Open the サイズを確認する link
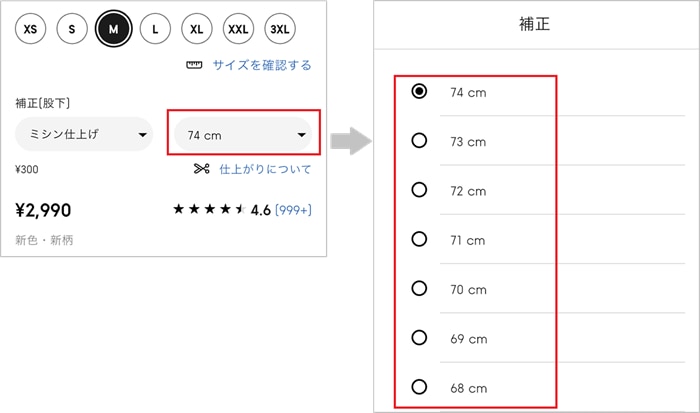This screenshot has width=700, height=413. [x=262, y=65]
